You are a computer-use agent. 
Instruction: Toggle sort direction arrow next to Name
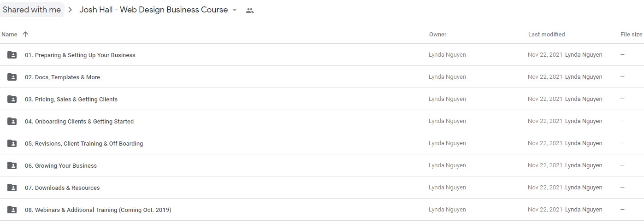pos(25,34)
